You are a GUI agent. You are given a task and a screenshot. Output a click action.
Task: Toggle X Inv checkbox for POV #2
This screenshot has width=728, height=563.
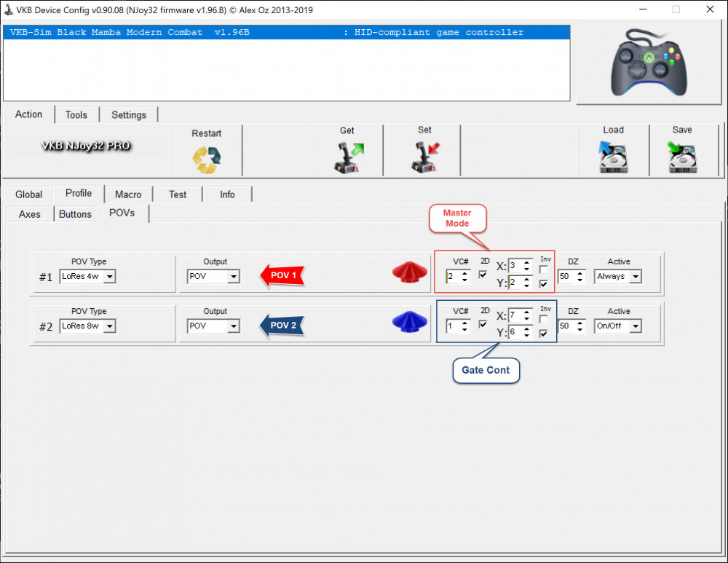543,320
